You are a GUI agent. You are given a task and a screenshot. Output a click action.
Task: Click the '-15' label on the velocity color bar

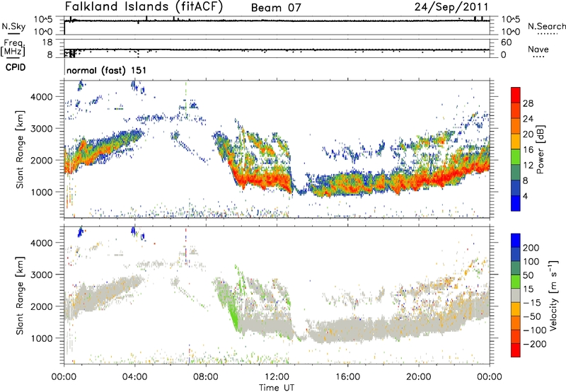[x=531, y=303]
